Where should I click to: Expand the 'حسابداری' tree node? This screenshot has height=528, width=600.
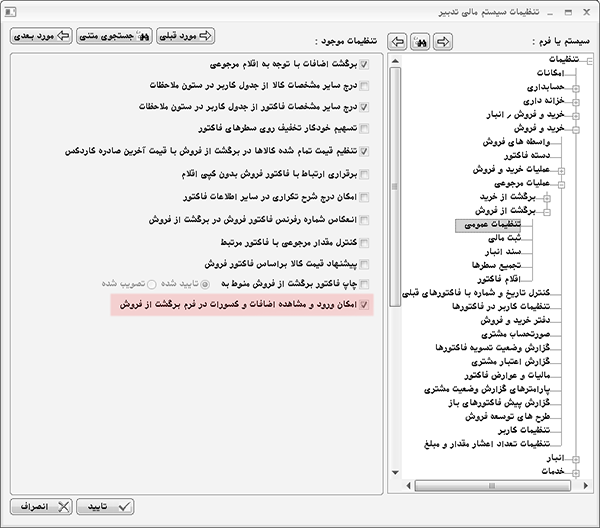(x=576, y=88)
